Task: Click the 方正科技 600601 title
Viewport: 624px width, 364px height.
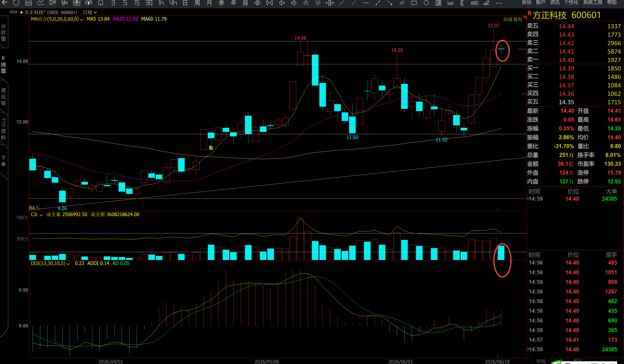Action: coord(567,15)
